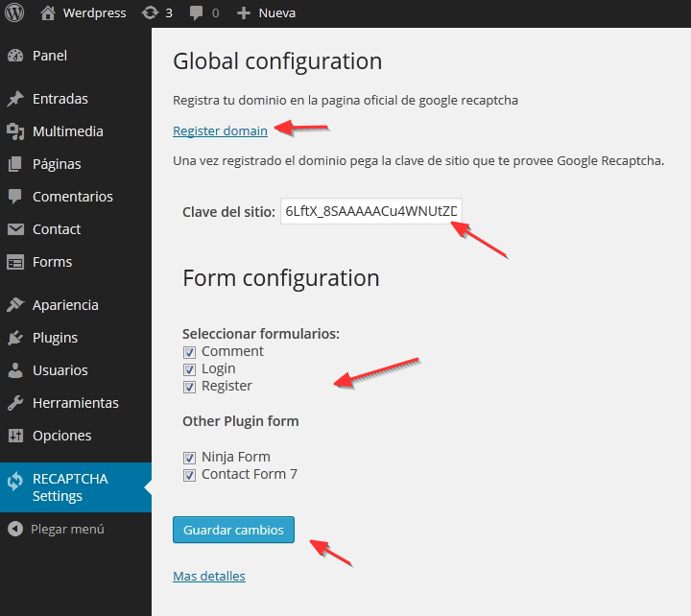
Task: Open the Entradas menu item
Action: (x=60, y=99)
